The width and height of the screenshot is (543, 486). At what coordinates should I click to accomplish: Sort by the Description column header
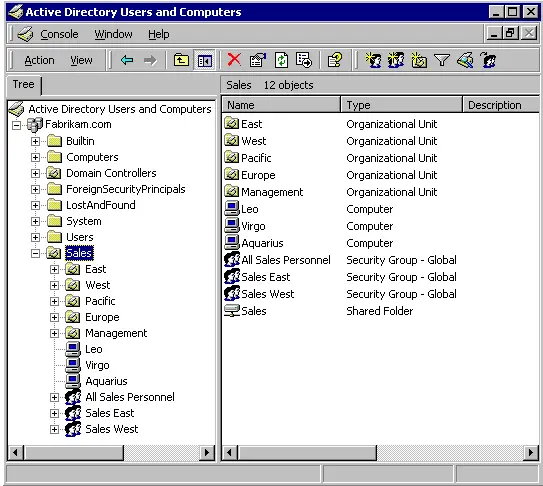(501, 105)
